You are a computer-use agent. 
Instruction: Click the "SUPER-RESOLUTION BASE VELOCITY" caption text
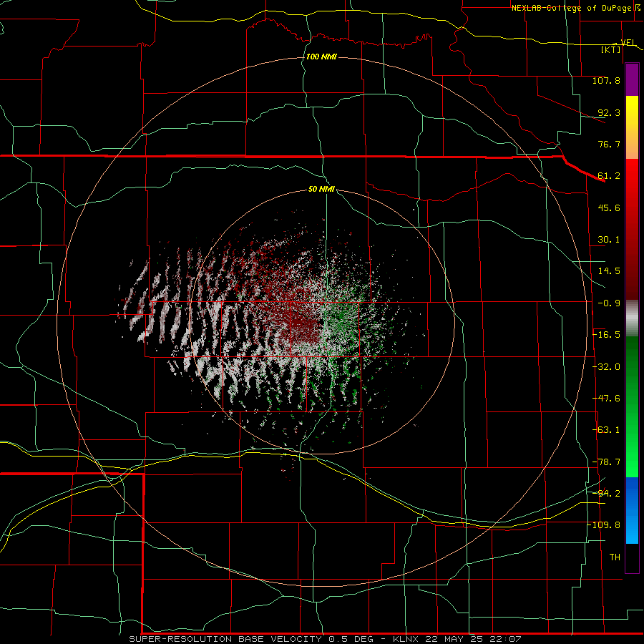point(226,639)
